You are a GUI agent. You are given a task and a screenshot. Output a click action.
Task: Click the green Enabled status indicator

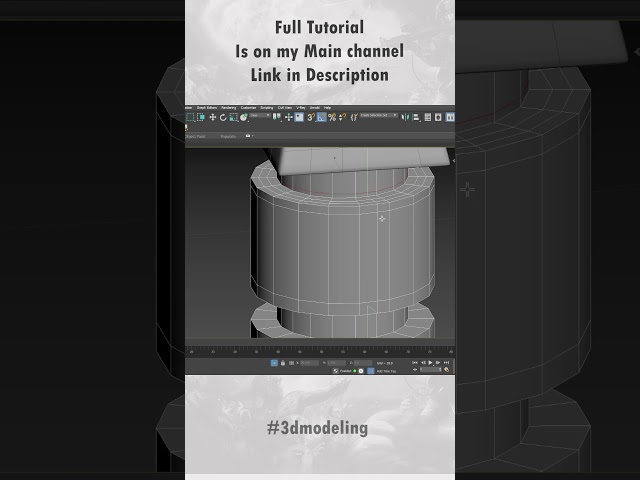[355, 371]
